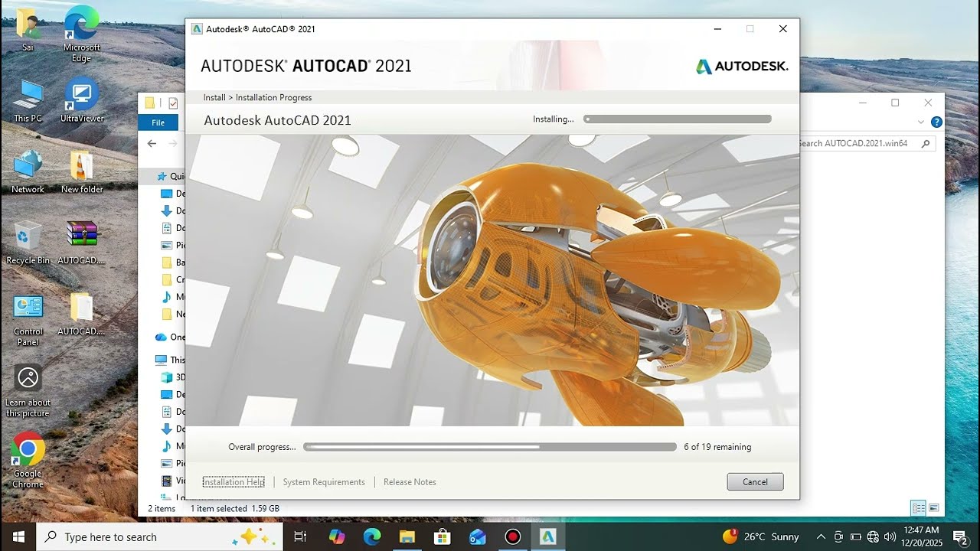Open the System Requirements link
Screen dimensions: 980x551
tap(324, 482)
